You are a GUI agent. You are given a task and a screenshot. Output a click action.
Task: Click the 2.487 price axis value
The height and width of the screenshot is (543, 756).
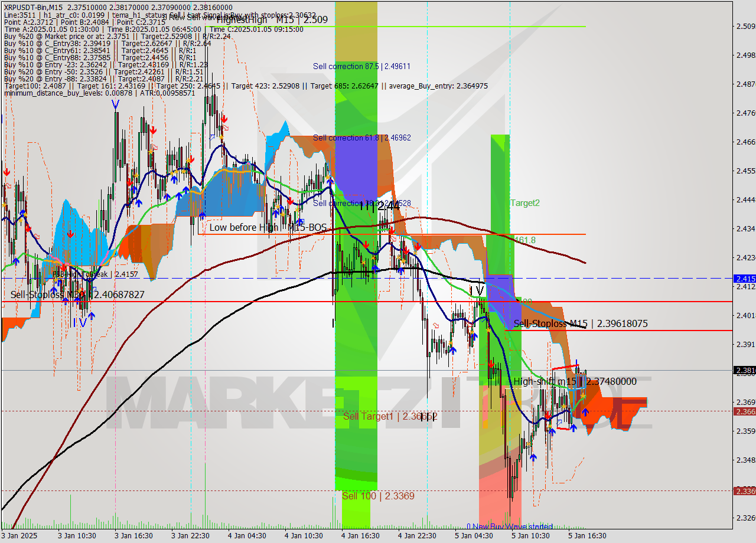point(745,84)
